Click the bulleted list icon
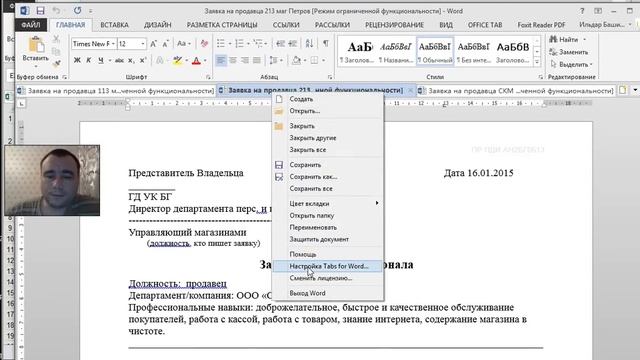 pyautogui.click(x=221, y=43)
